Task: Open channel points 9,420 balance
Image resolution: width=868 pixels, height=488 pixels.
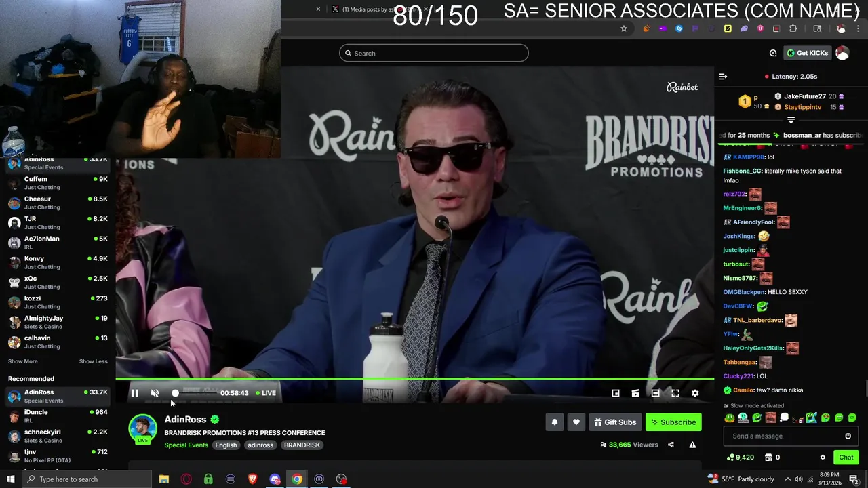Action: [x=739, y=457]
